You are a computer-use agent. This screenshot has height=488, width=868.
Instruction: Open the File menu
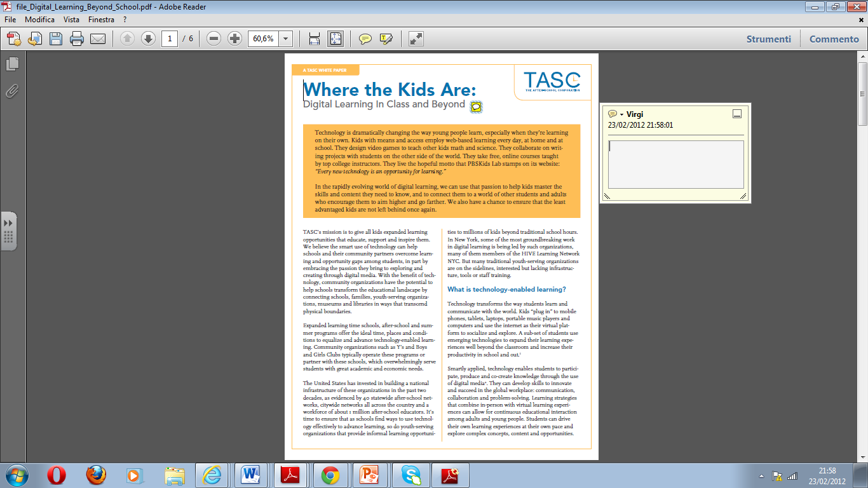pos(10,20)
